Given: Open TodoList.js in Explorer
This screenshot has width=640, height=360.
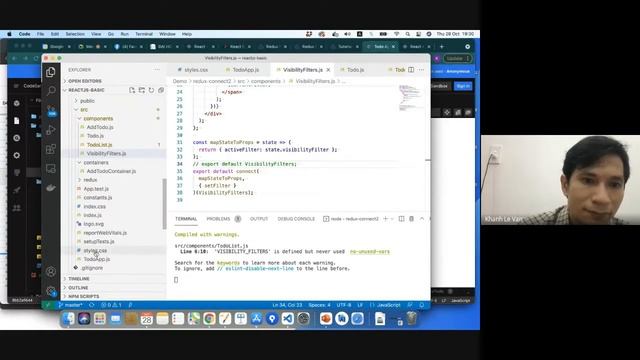Looking at the screenshot, I should coord(99,145).
